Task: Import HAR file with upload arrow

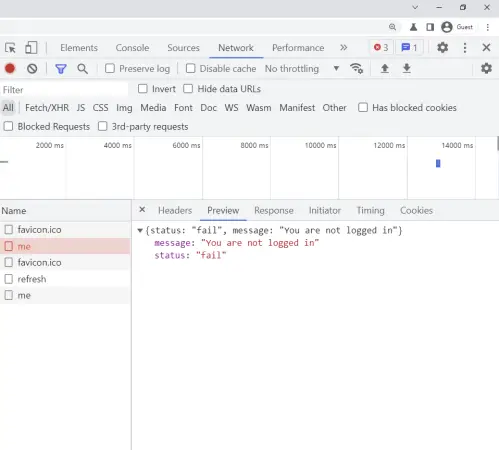Action: tap(385, 68)
